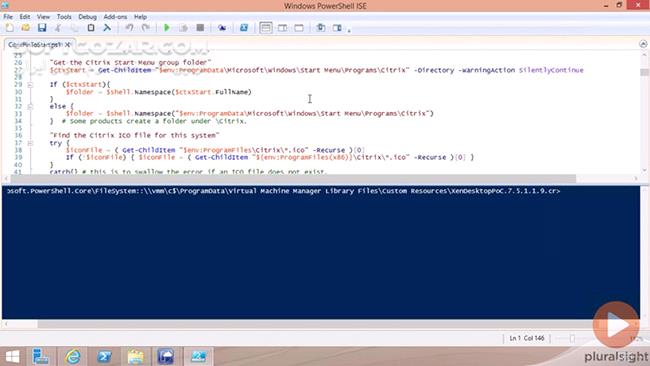650x366 pixels.
Task: Switch to the PowerShell ISE taskbar button
Action: coord(198,356)
